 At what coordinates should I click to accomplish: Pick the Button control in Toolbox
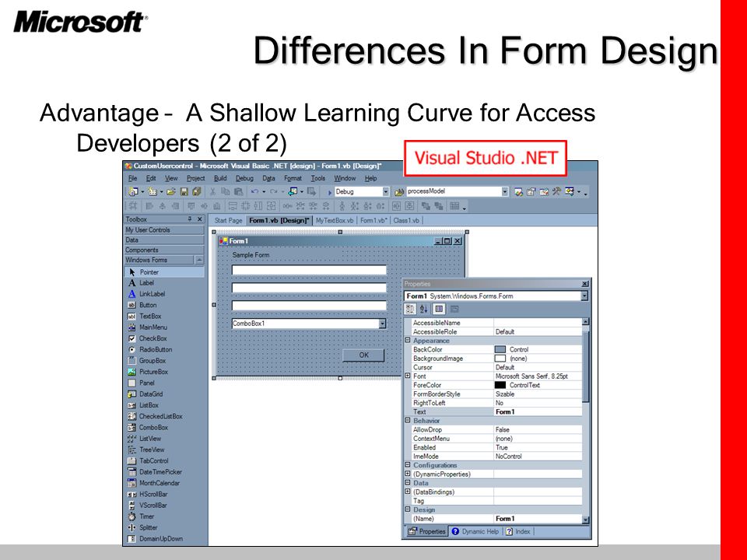pyautogui.click(x=142, y=305)
